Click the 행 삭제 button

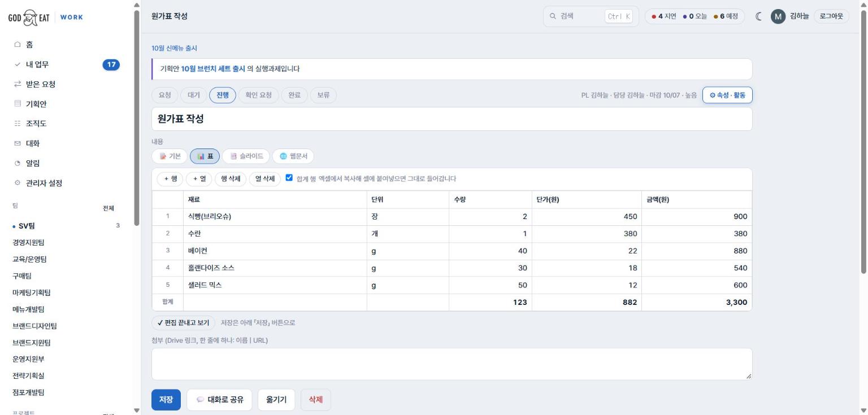point(231,179)
